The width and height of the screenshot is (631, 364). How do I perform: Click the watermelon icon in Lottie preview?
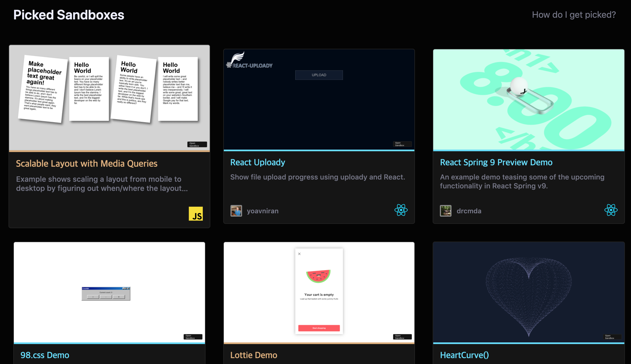[319, 276]
